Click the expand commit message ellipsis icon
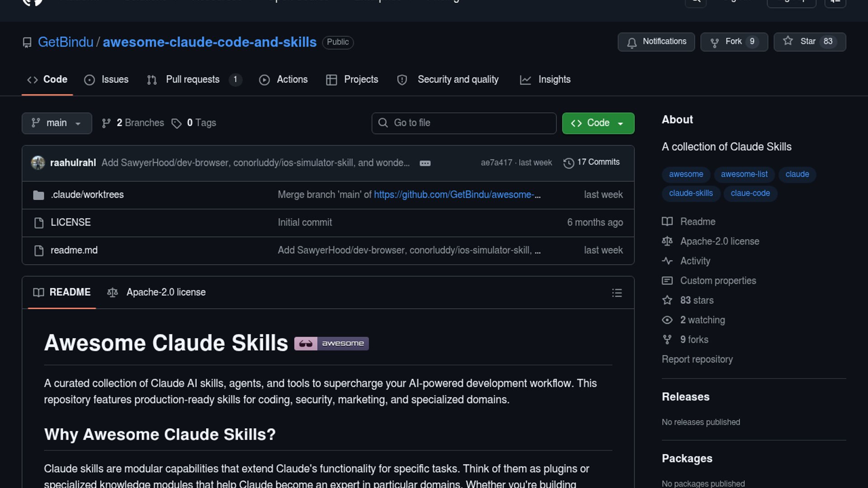This screenshot has width=868, height=488. coord(425,163)
